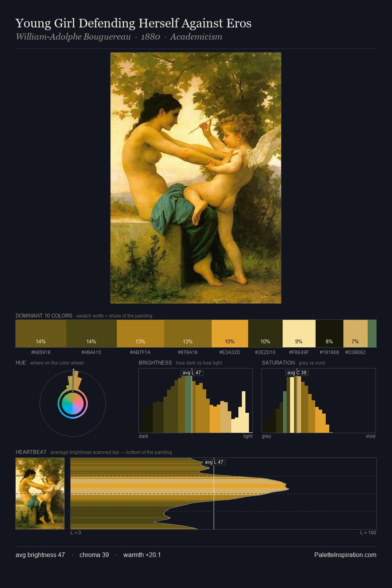392x588 pixels.
Task: Click 'where on the color wheel' caption
Action: 57,363
